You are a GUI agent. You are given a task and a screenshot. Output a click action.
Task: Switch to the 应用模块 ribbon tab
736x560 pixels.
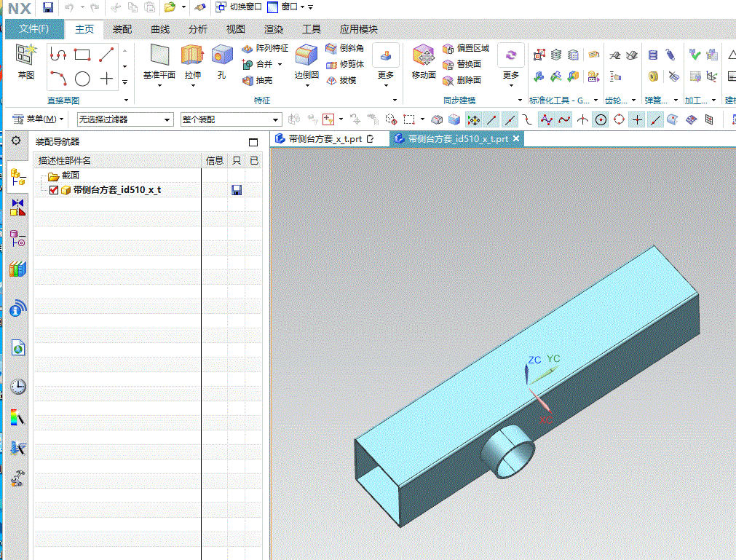pyautogui.click(x=359, y=29)
